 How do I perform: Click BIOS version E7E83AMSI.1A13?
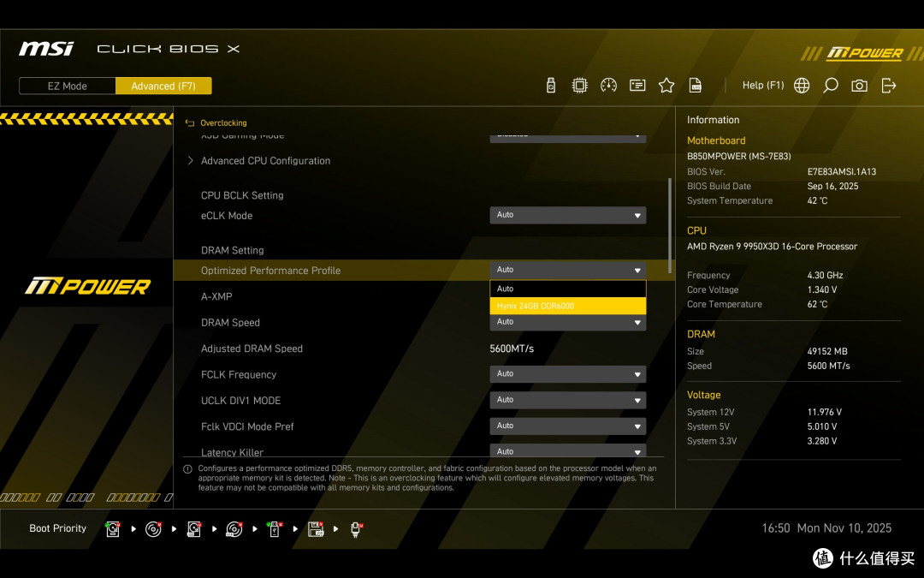point(842,171)
